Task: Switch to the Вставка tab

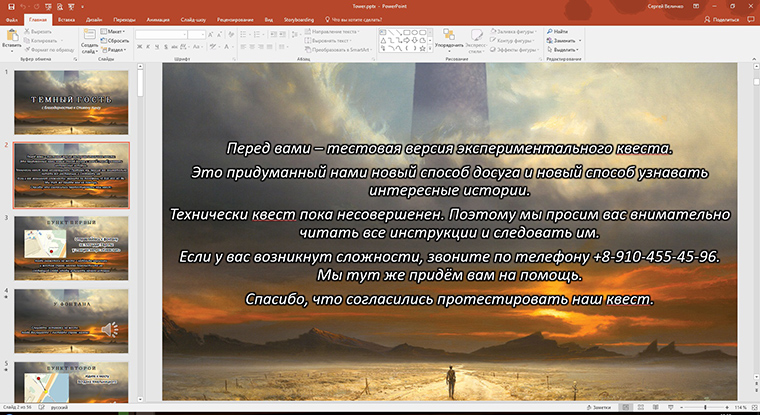Action: [67, 18]
